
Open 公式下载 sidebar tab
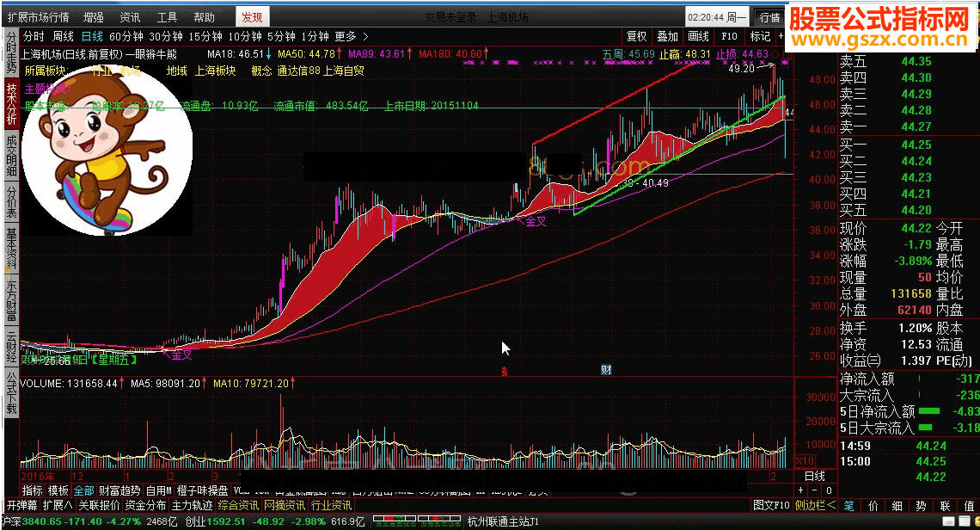[x=11, y=393]
